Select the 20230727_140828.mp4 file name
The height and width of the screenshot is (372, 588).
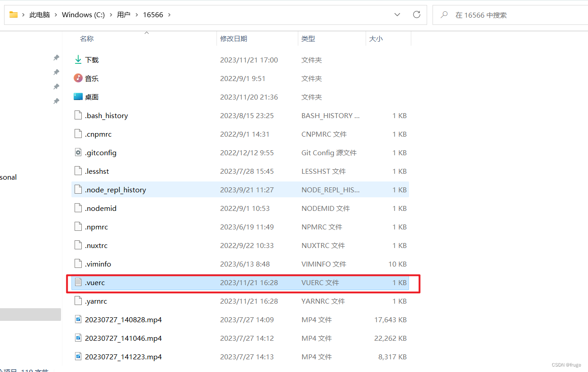point(123,320)
